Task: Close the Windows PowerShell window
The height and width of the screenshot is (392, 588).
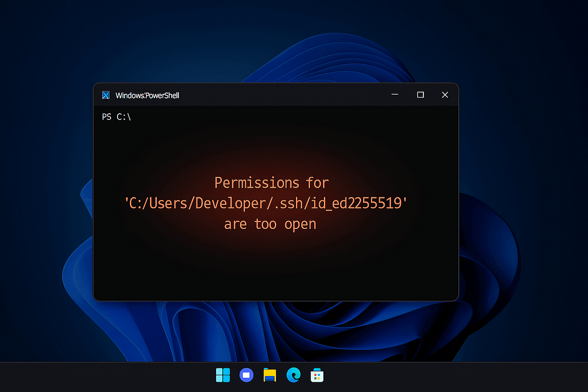Action: [444, 95]
